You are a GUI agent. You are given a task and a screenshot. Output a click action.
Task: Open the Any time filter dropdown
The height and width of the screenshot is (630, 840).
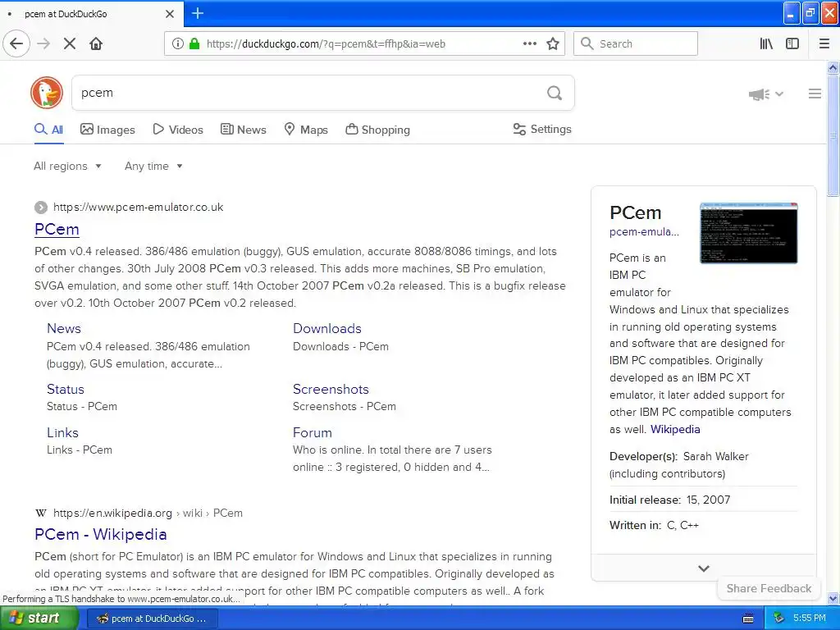(153, 166)
